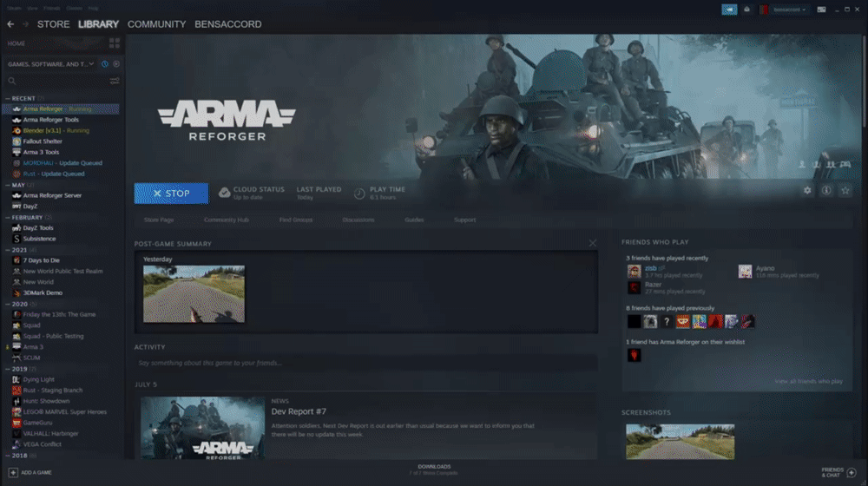
Task: Click the game info icon
Action: [826, 190]
